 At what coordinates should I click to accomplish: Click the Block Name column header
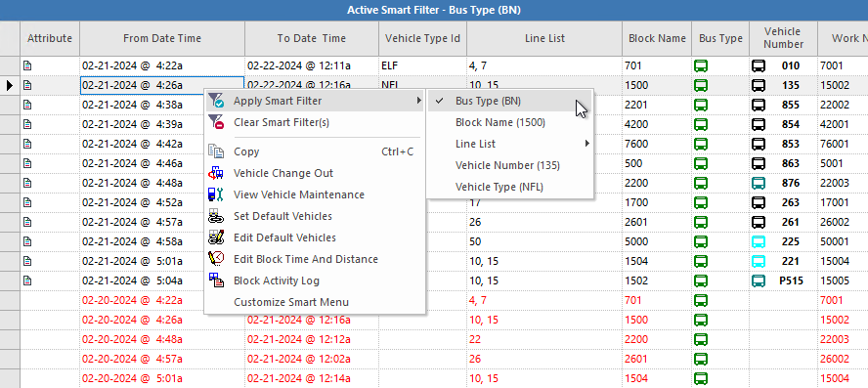(x=657, y=38)
